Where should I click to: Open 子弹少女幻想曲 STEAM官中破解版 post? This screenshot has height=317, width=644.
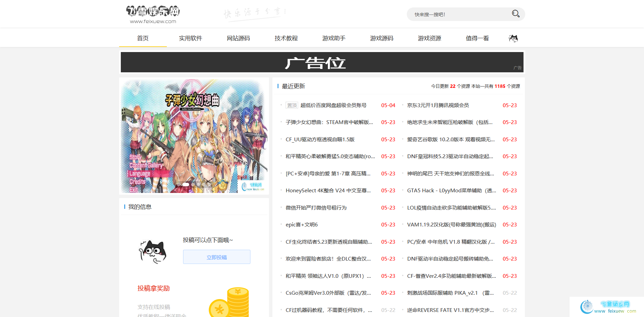coord(329,122)
